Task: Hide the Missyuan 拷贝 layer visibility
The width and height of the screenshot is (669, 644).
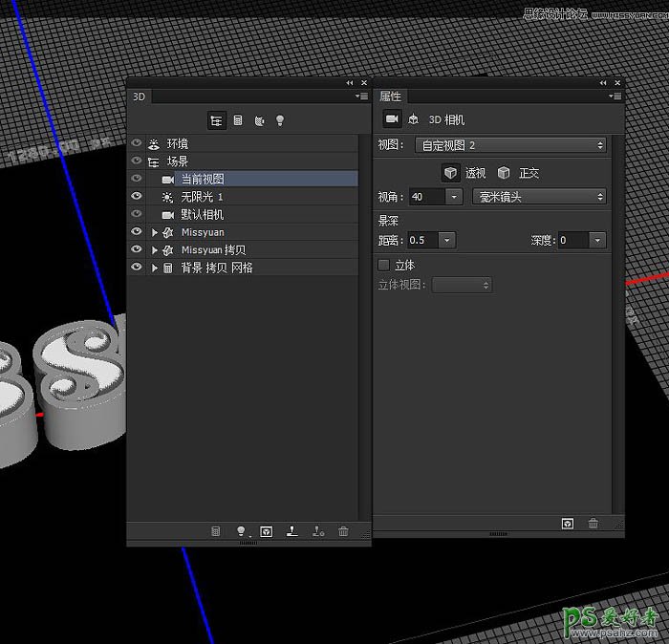Action: [137, 250]
